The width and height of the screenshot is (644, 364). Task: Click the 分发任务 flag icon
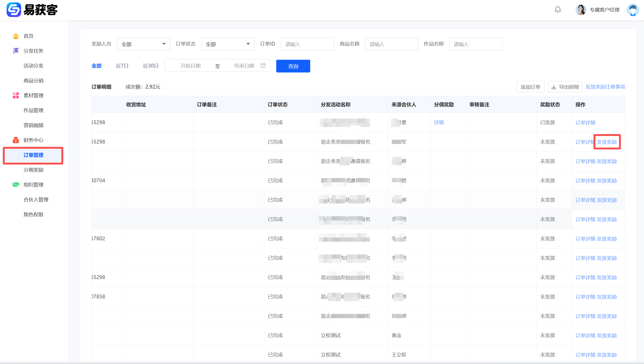click(16, 51)
